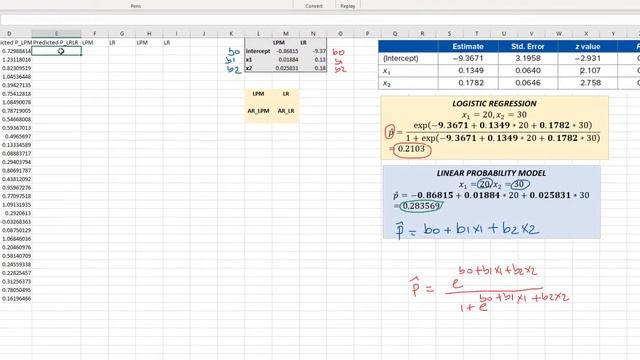Select cell with value 0.39427135
The height and width of the screenshot is (360, 640).
[x=16, y=85]
